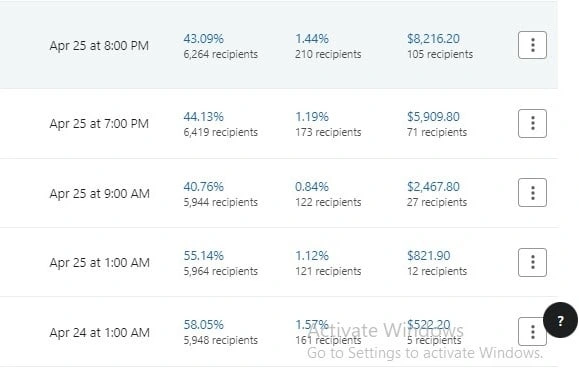Click the 0.84% click rate link
Image resolution: width=579 pixels, height=369 pixels.
coord(312,187)
